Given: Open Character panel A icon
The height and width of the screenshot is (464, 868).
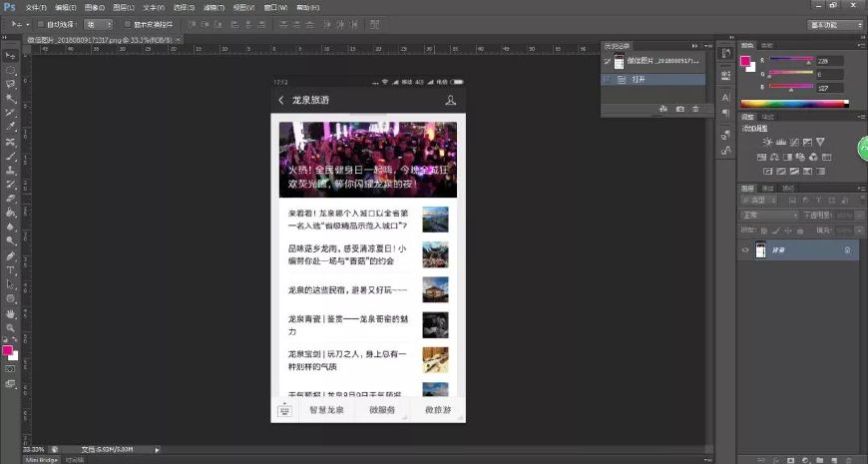Looking at the screenshot, I should coord(725,98).
